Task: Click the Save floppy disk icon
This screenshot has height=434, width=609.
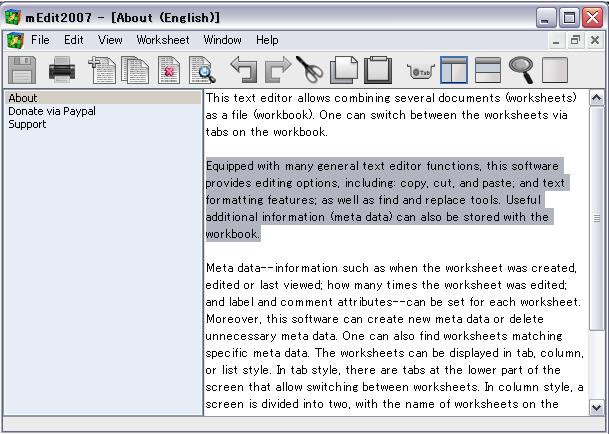Action: pos(22,70)
